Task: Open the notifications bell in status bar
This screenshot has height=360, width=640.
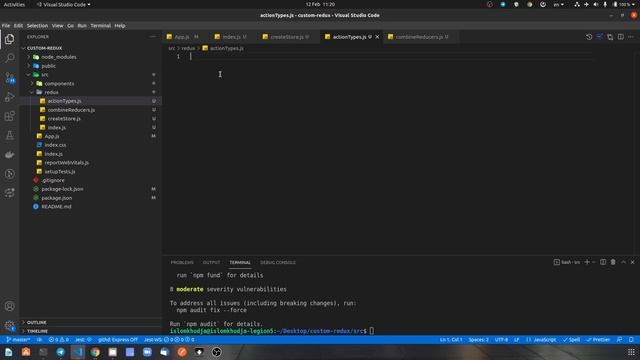Action: point(631,340)
